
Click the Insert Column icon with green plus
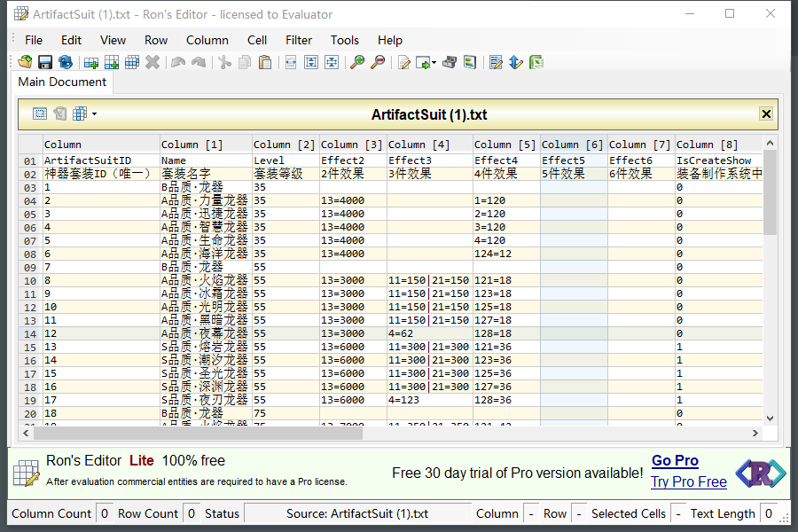pyautogui.click(x=112, y=62)
